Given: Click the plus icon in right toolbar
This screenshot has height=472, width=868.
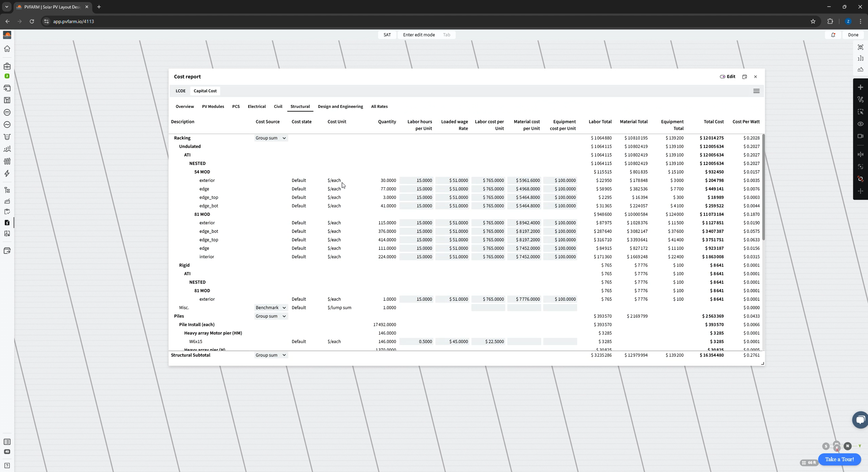Looking at the screenshot, I should pyautogui.click(x=860, y=87).
